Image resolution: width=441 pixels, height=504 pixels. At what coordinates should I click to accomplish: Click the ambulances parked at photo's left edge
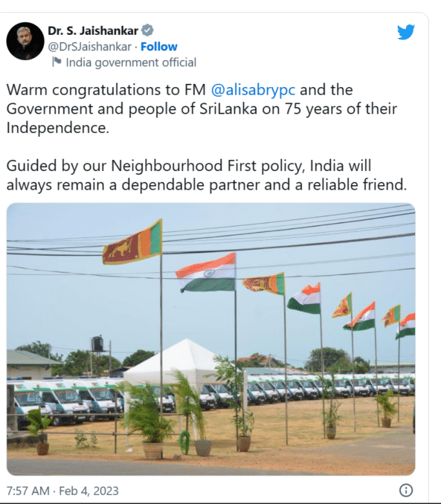66,401
